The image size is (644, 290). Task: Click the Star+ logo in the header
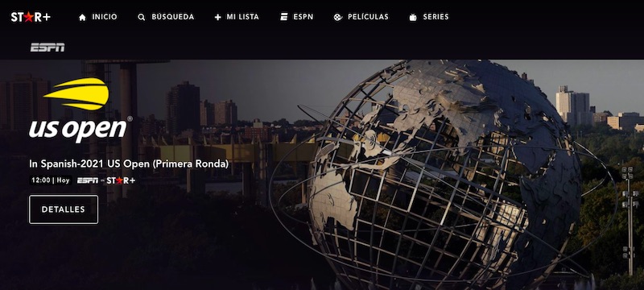tap(31, 17)
